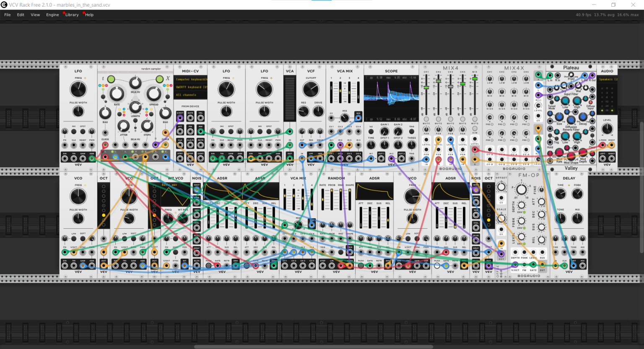Open the Edit menu
This screenshot has height=349, width=644.
tap(21, 15)
